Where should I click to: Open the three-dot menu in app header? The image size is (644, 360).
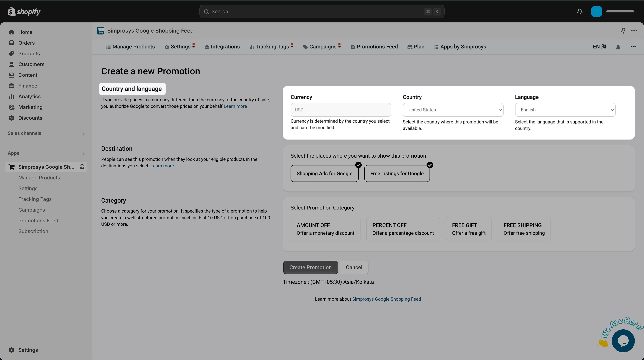coord(634,31)
